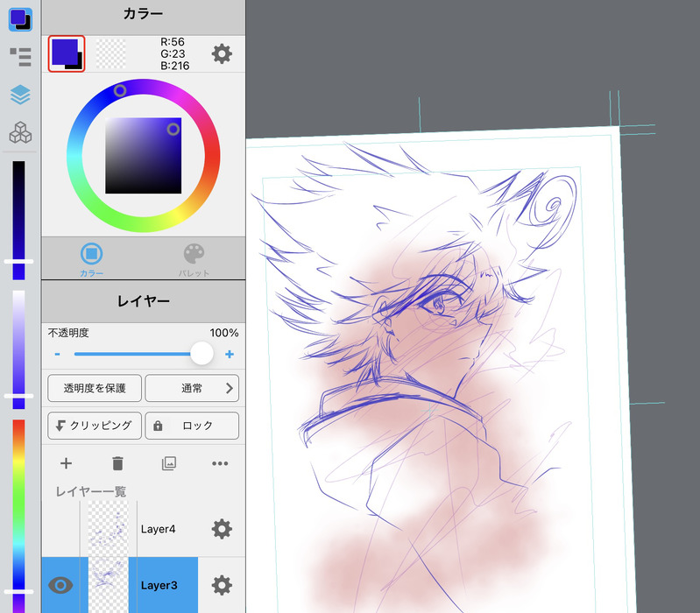The image size is (700, 613).
Task: Open the color panel icon in sidebar
Action: pyautogui.click(x=20, y=19)
